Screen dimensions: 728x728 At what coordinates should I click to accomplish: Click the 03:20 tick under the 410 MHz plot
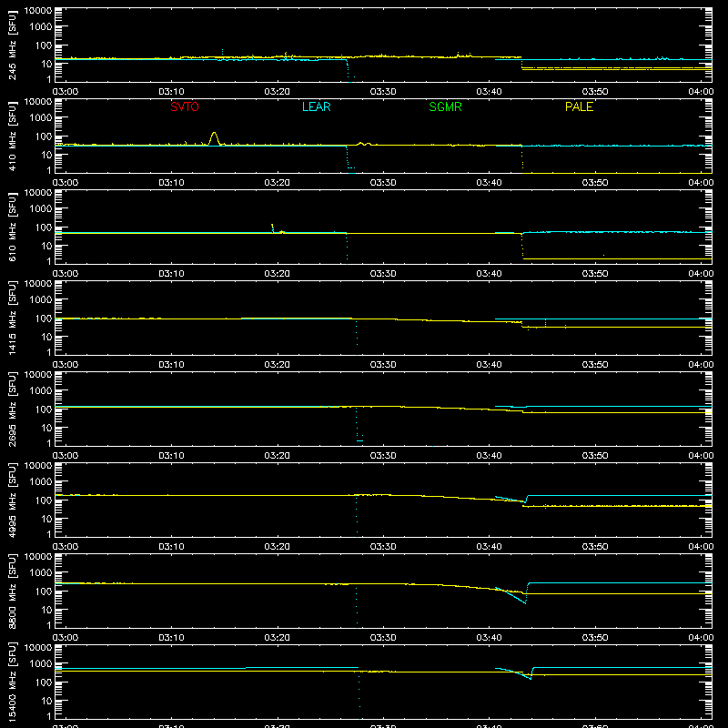[x=278, y=183]
